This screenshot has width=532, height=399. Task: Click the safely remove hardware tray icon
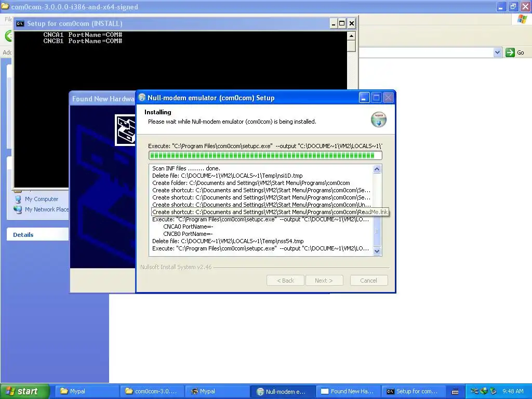pos(494,391)
